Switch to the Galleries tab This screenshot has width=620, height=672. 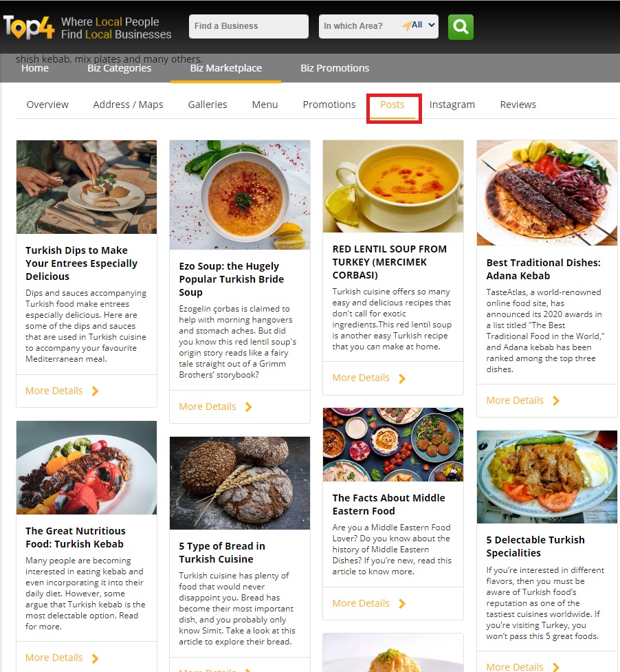point(208,105)
